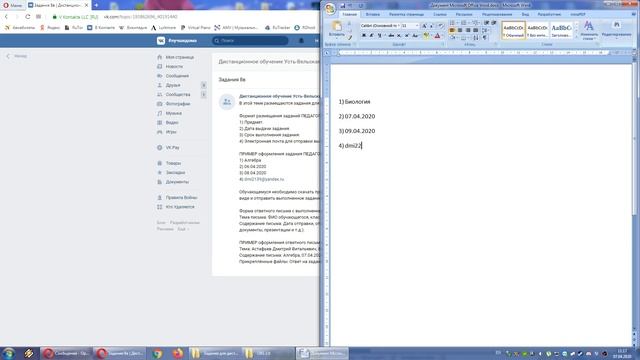Screen dimensions: 640x360
Task: Click Shrink Font icon in Word
Action: (431, 26)
